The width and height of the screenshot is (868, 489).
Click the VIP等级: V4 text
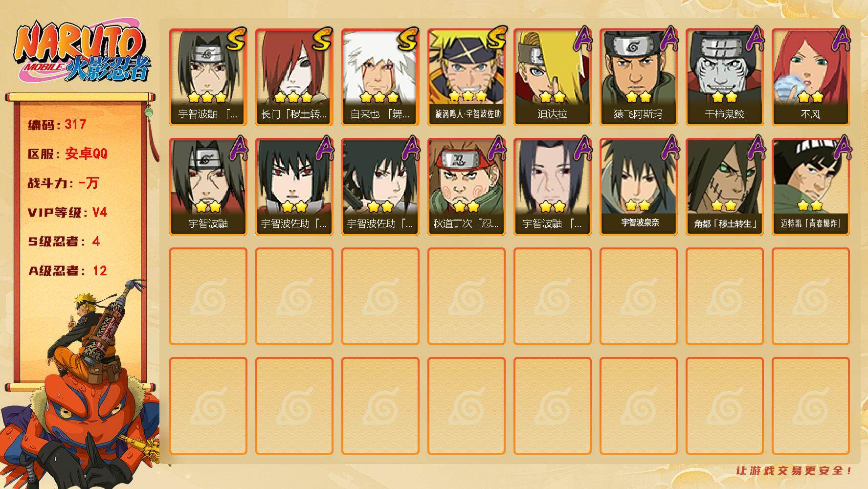[67, 213]
